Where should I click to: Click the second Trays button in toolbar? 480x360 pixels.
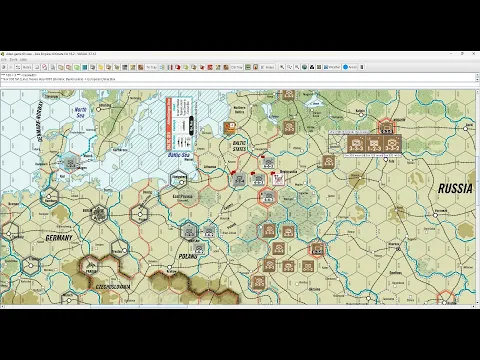tap(236, 67)
